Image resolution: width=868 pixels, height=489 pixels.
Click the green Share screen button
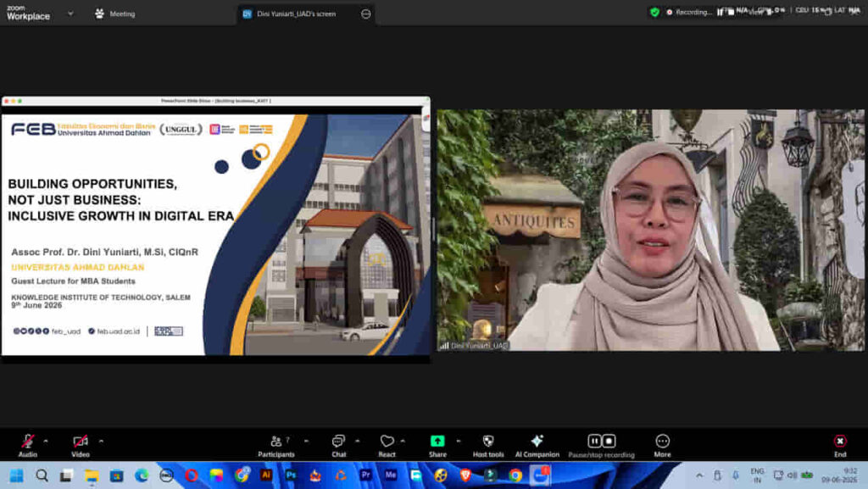click(437, 446)
